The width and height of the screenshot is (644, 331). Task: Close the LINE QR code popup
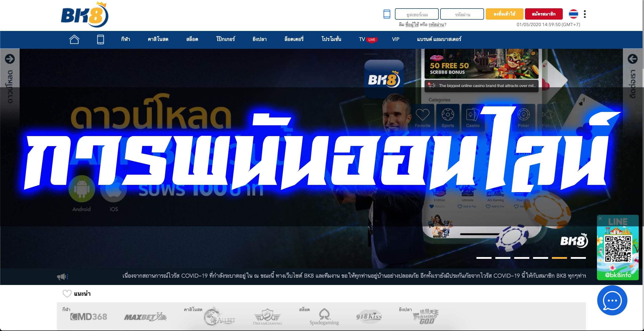click(600, 218)
